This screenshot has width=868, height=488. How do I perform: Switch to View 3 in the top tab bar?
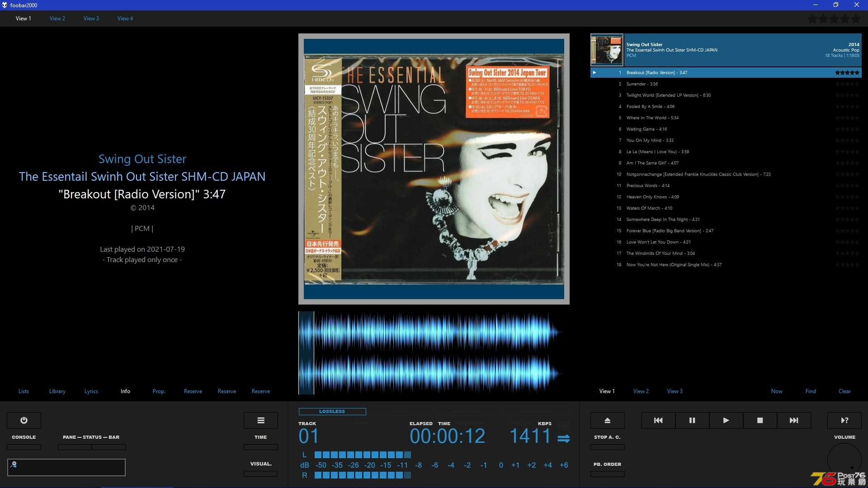click(x=91, y=19)
